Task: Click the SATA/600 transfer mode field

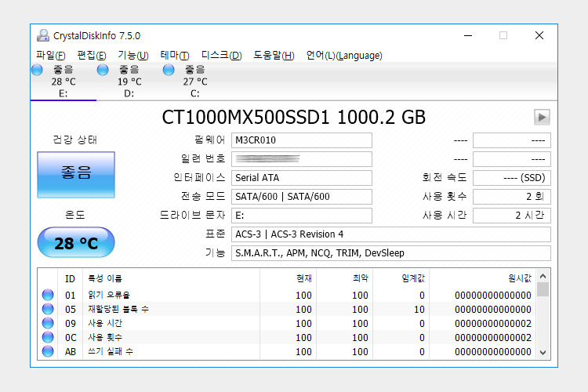Action: (x=302, y=197)
